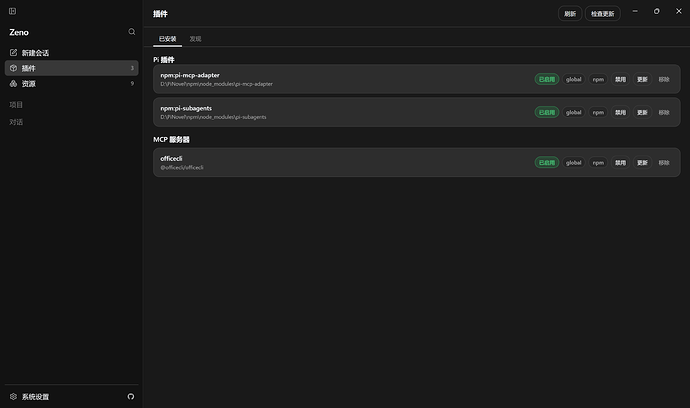The image size is (690, 408).
Task: Remove the npm:pi-subagents plugin
Action: tap(664, 112)
